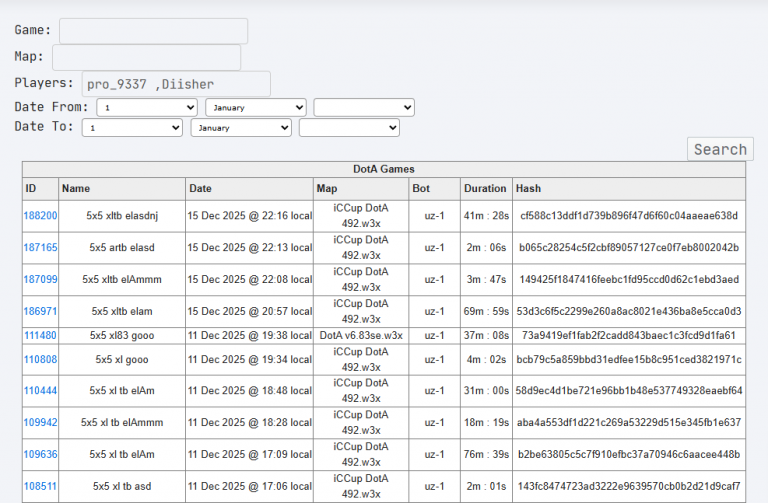Open the Date To month dropdown

[241, 128]
